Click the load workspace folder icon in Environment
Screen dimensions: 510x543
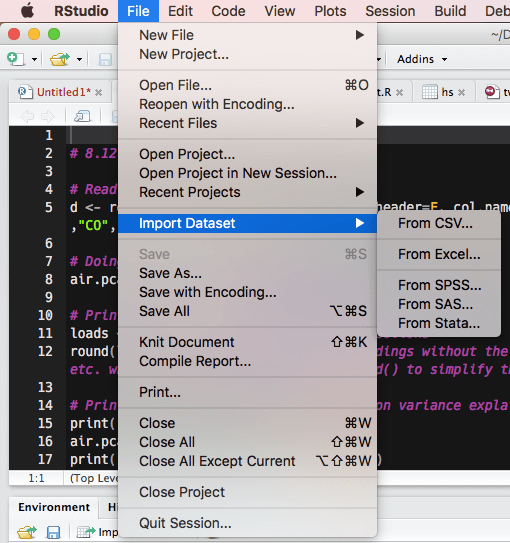(x=27, y=532)
